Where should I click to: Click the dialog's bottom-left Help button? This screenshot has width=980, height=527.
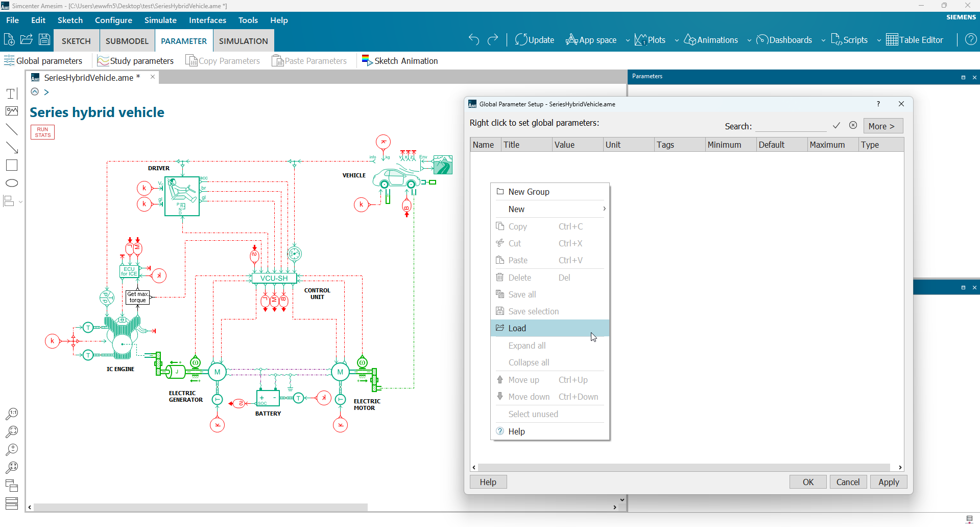click(x=488, y=482)
